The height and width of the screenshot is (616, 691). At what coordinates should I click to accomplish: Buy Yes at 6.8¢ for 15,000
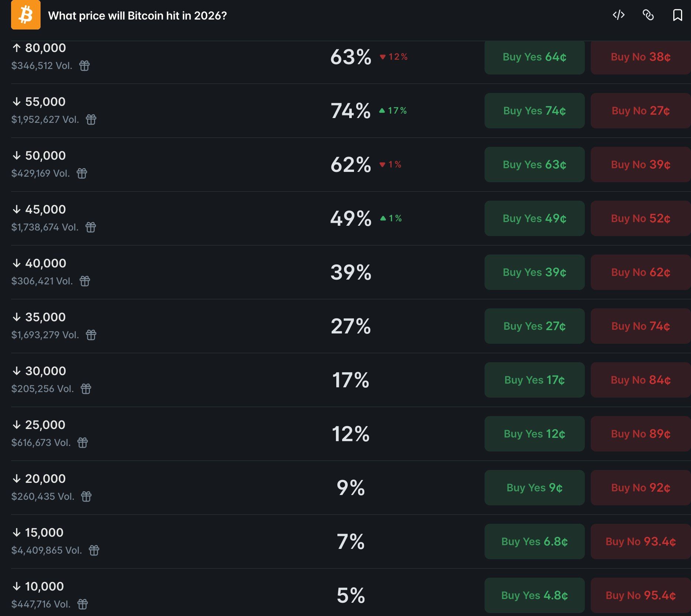(534, 542)
